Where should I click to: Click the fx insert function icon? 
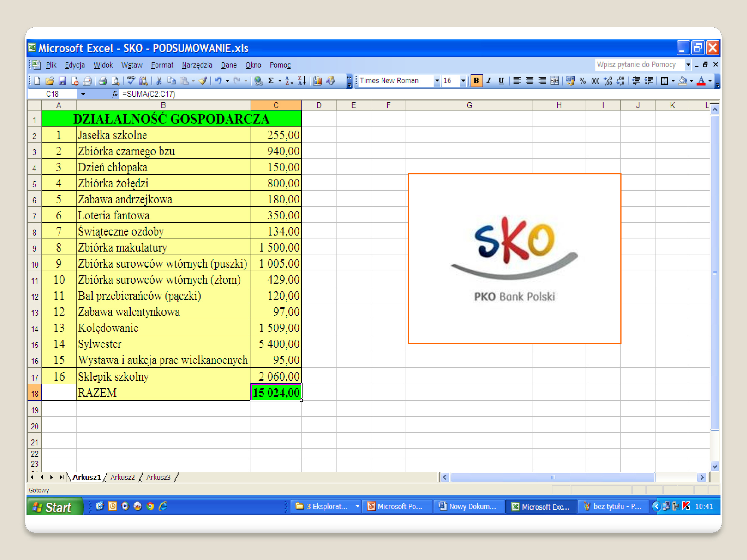pos(115,94)
